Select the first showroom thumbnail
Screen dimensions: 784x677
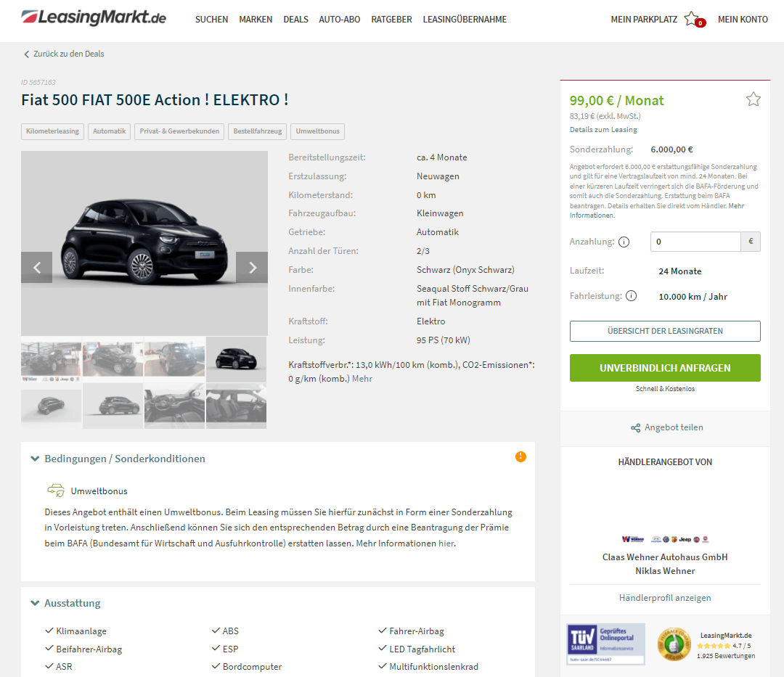pyautogui.click(x=51, y=360)
